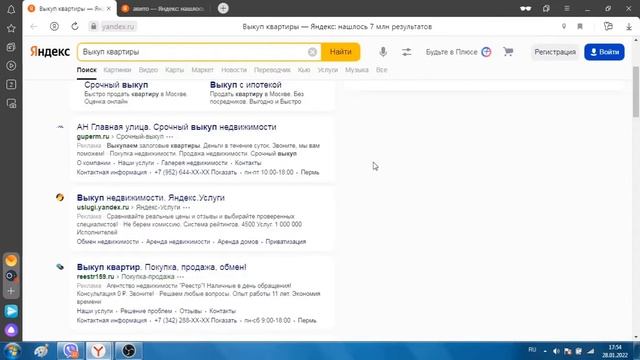Screen dimensions: 640x360
Task: Open the blue messenger icon in sidebar
Action: click(11, 311)
